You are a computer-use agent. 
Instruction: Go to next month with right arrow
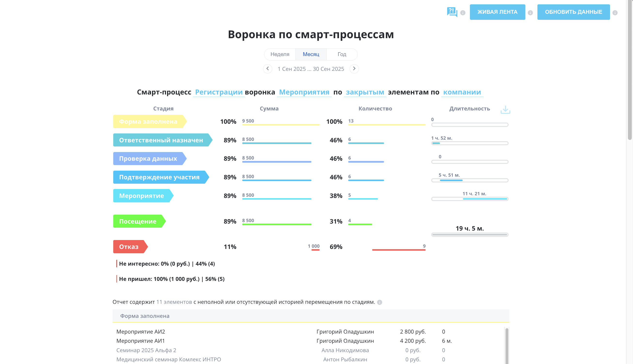tap(354, 69)
